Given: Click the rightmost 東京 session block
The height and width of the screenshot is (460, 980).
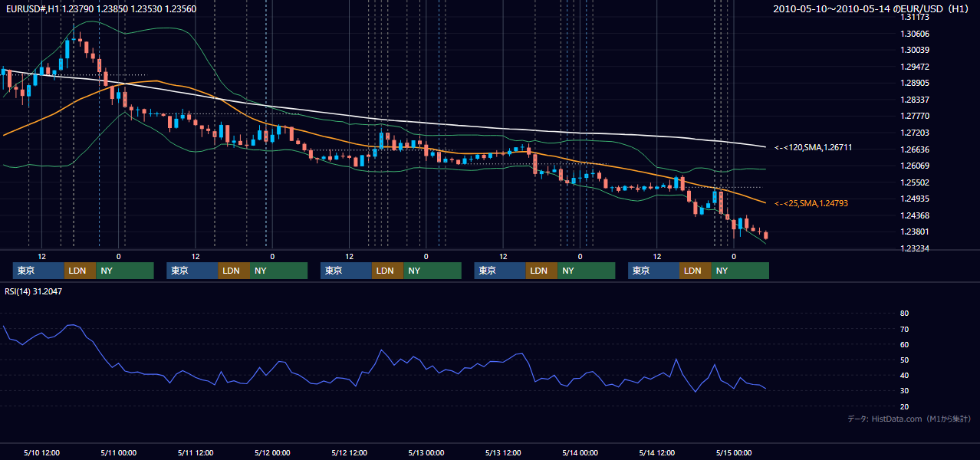Looking at the screenshot, I should (x=653, y=271).
